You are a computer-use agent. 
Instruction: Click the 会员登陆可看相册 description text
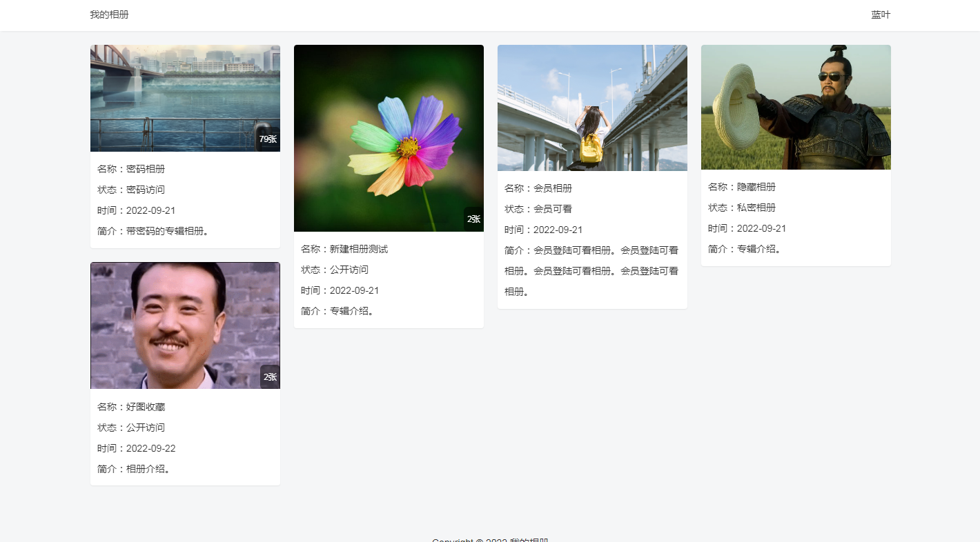pyautogui.click(x=591, y=271)
